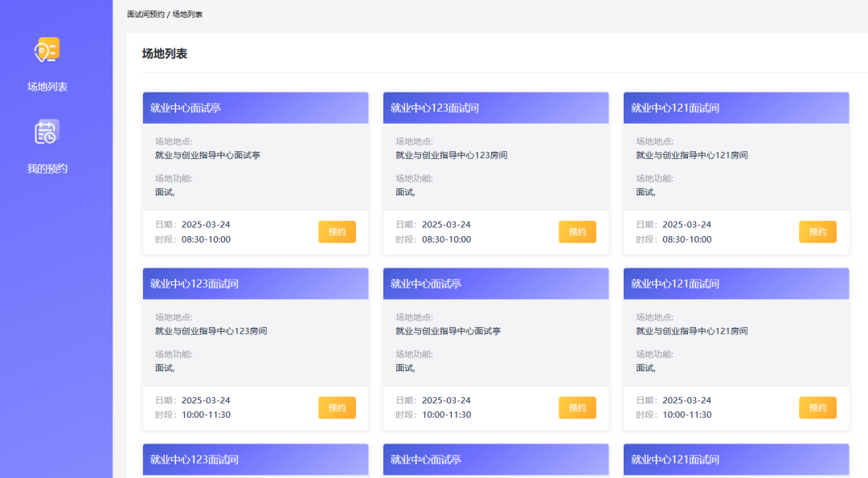Click 2025-03-24 date on 就业中心面试亭 10:00-11:30 card
The height and width of the screenshot is (478, 868).
446,401
